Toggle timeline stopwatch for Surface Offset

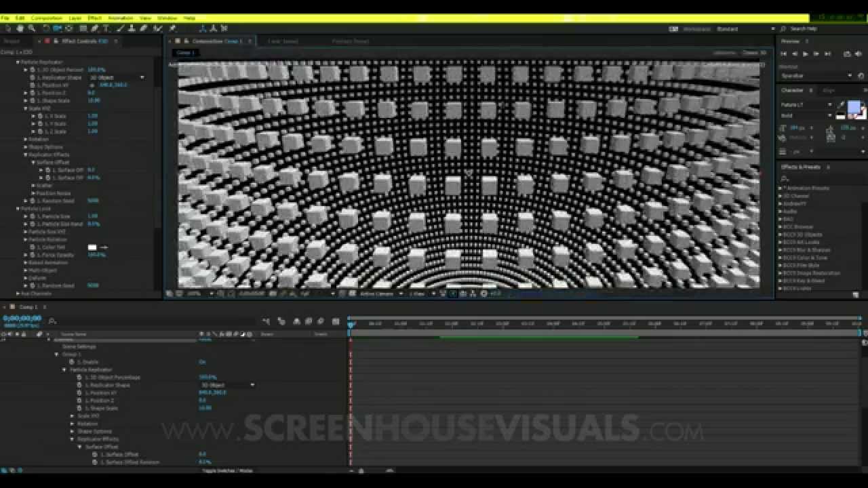tap(94, 454)
